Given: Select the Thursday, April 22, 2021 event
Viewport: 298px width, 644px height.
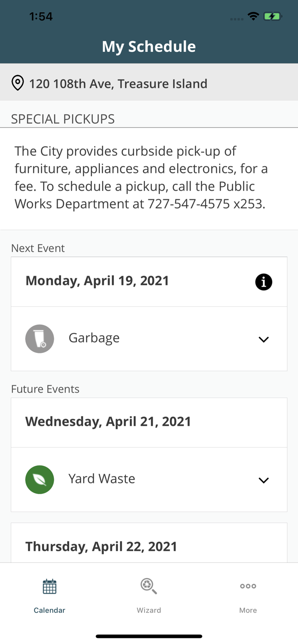Looking at the screenshot, I should tap(101, 547).
